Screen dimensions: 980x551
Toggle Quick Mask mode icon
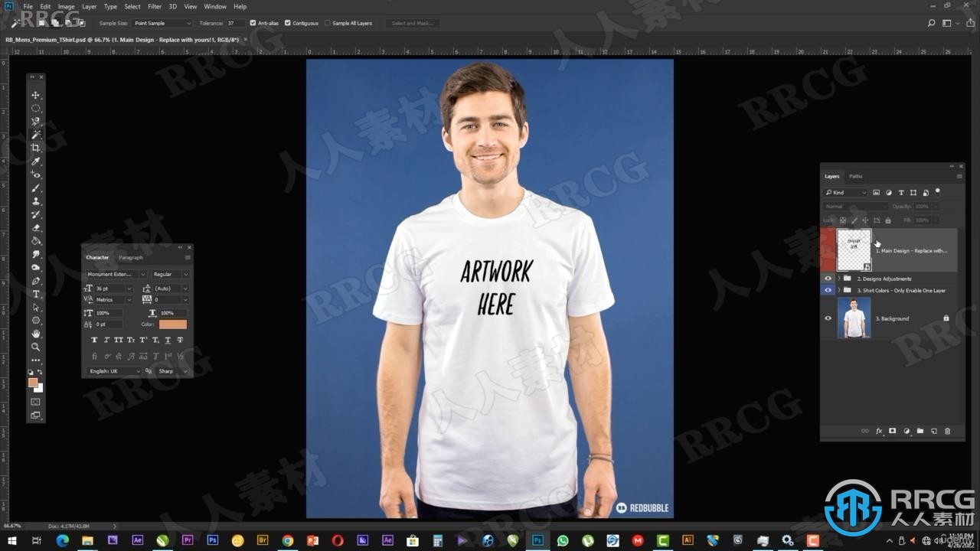click(x=35, y=402)
